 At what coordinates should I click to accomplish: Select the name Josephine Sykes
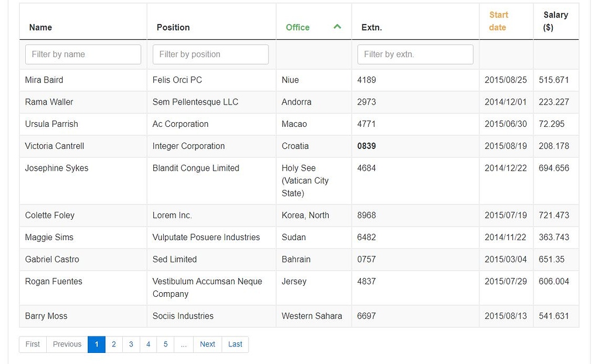[x=57, y=168]
